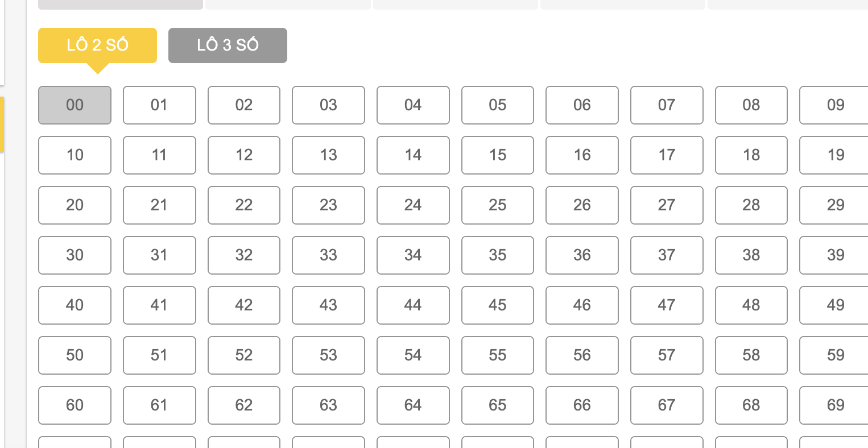
Task: Click number 31 box
Action: [x=159, y=255]
